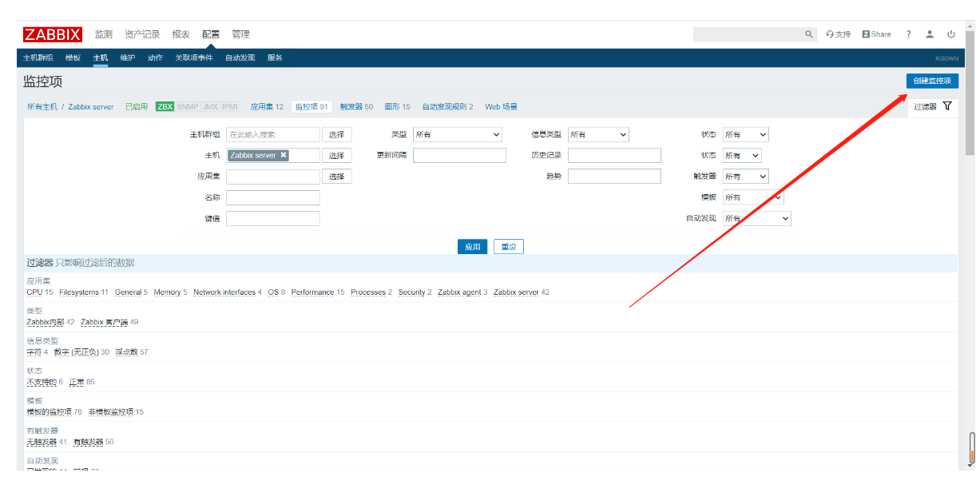
Task: Click 选择 button beside 主机群组
Action: click(337, 135)
